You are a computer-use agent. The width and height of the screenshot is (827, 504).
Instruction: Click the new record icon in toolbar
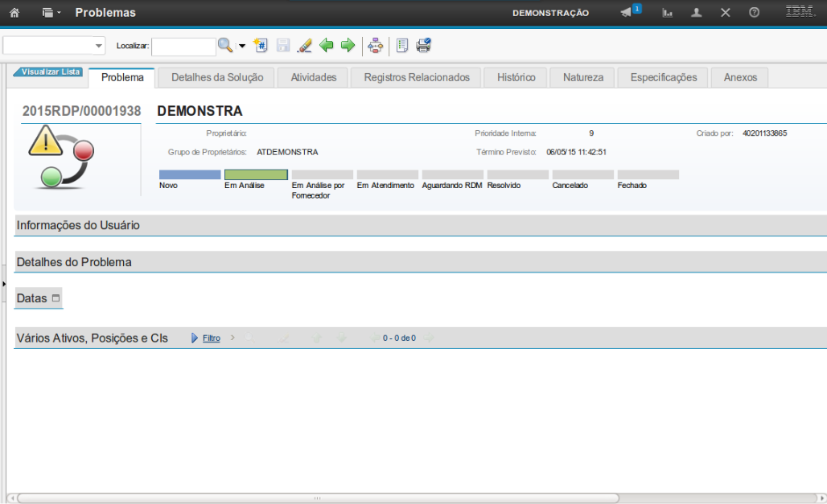point(261,45)
